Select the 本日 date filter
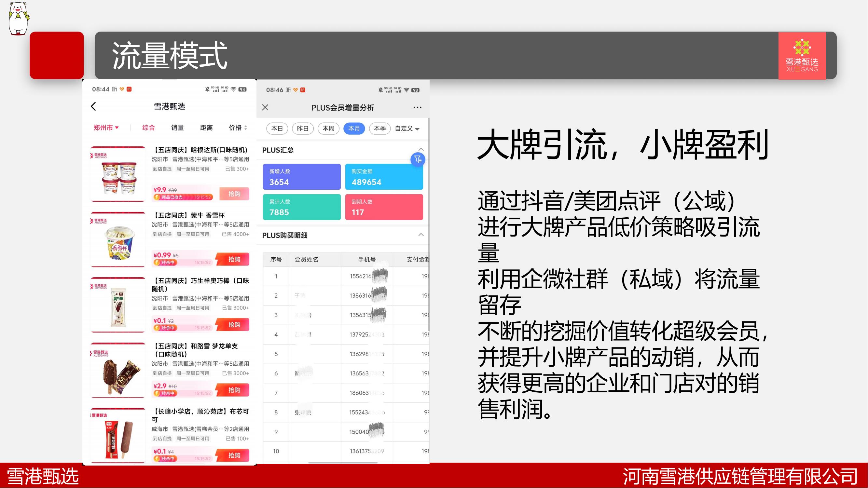Viewport: 868px width, 488px height. point(277,128)
